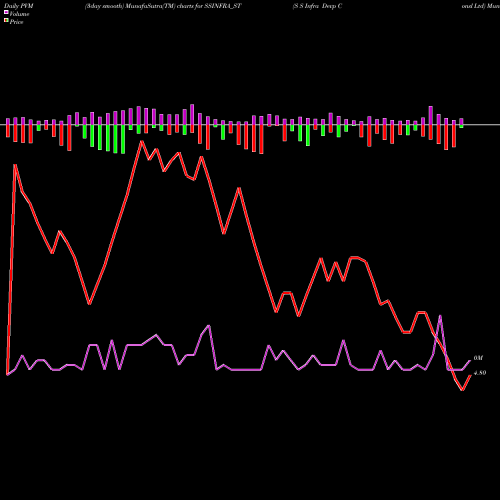
Task: Click the red-green Price legend swatch
Action: [6, 20]
